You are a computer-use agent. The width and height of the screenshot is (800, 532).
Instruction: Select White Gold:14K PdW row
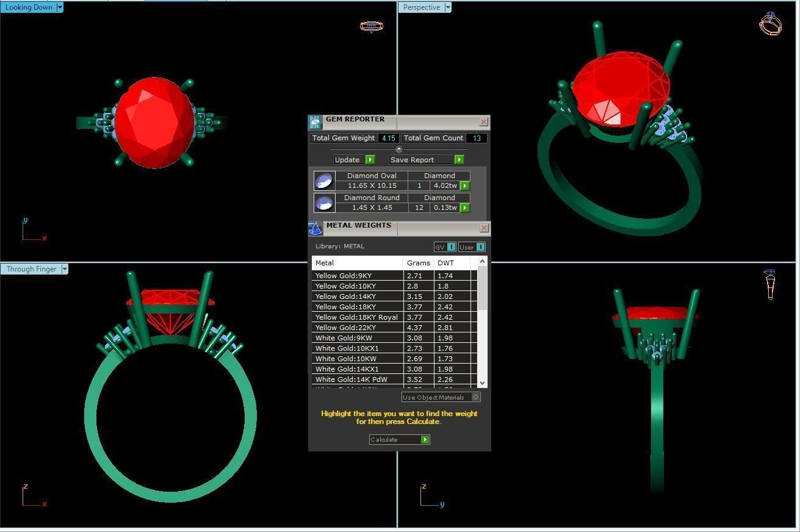(394, 379)
